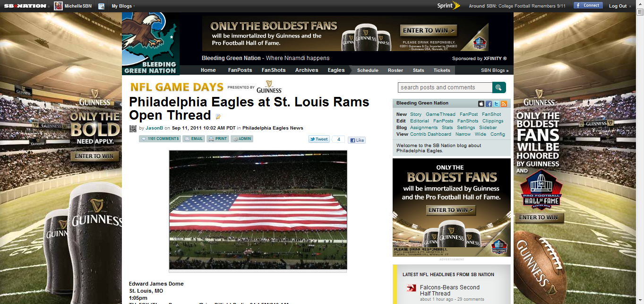Open the Roster sub-tab
The width and height of the screenshot is (644, 304).
395,70
